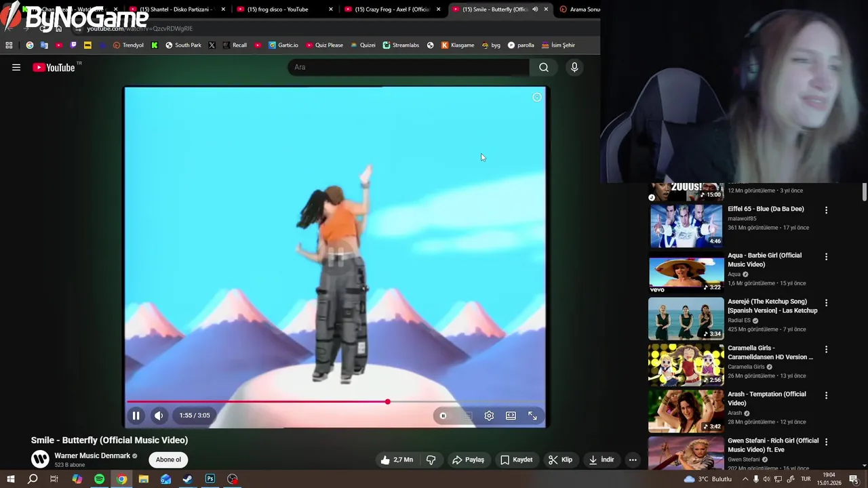
Task: Open options for Gwen Stefani Rich Girl video
Action: click(x=826, y=442)
